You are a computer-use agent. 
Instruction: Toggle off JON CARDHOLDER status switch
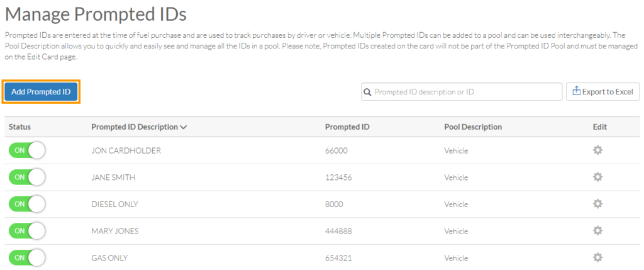[27, 150]
